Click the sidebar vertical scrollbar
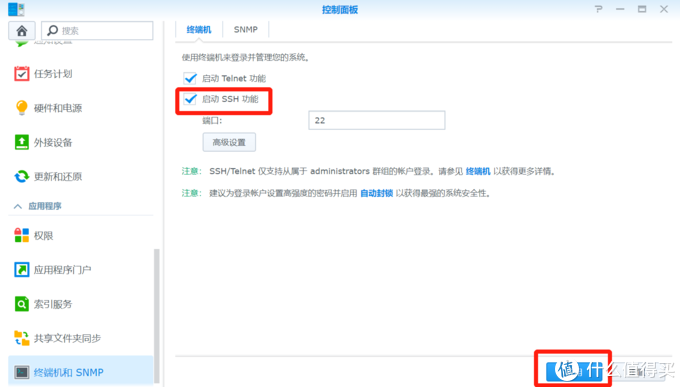 click(157, 315)
